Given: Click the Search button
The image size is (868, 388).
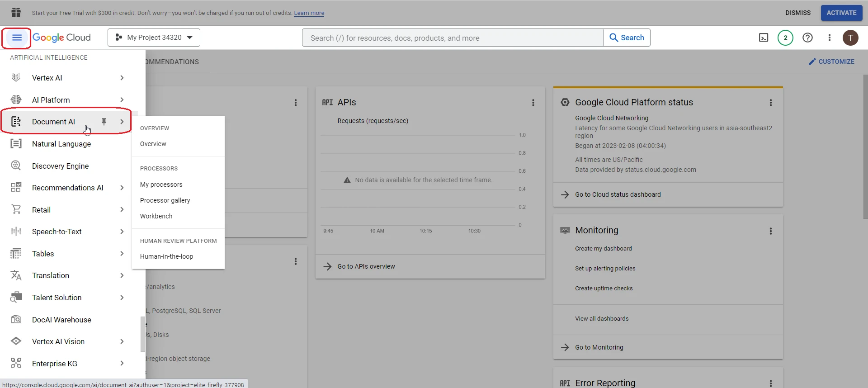Looking at the screenshot, I should [627, 38].
